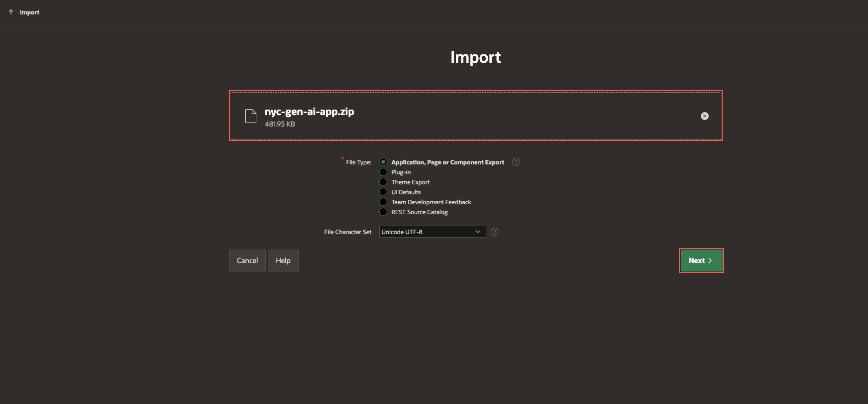868x404 pixels.
Task: Click the File Type label
Action: pos(358,162)
